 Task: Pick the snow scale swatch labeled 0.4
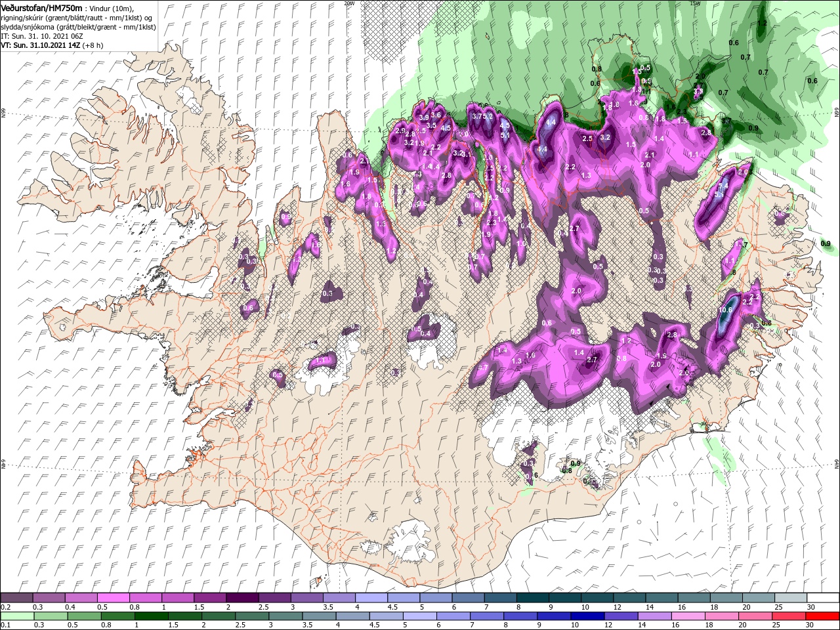pos(81,597)
